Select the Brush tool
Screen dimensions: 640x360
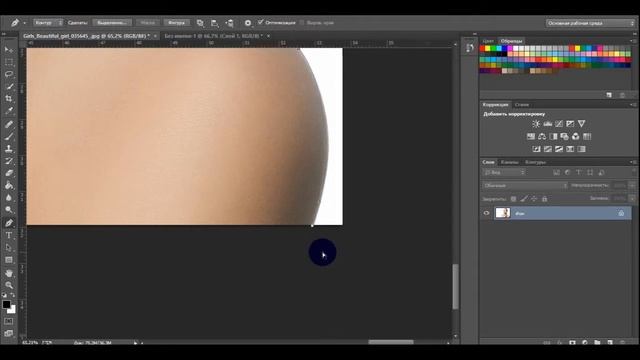[9, 137]
